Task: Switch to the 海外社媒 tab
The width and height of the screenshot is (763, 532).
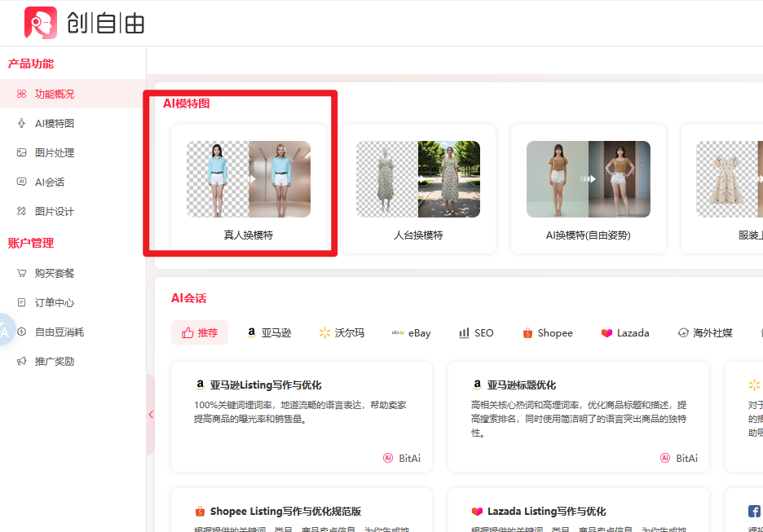Action: tap(705, 332)
